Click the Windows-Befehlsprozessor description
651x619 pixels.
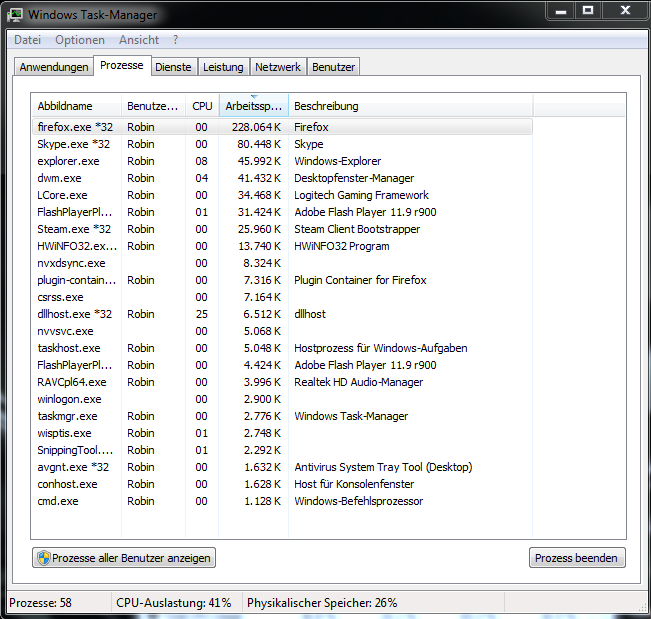tap(359, 501)
